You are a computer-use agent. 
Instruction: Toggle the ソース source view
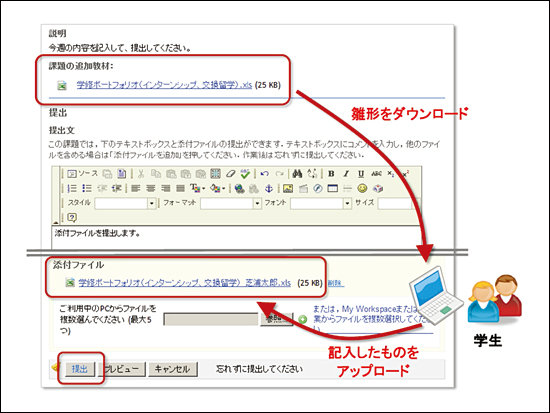pos(83,173)
